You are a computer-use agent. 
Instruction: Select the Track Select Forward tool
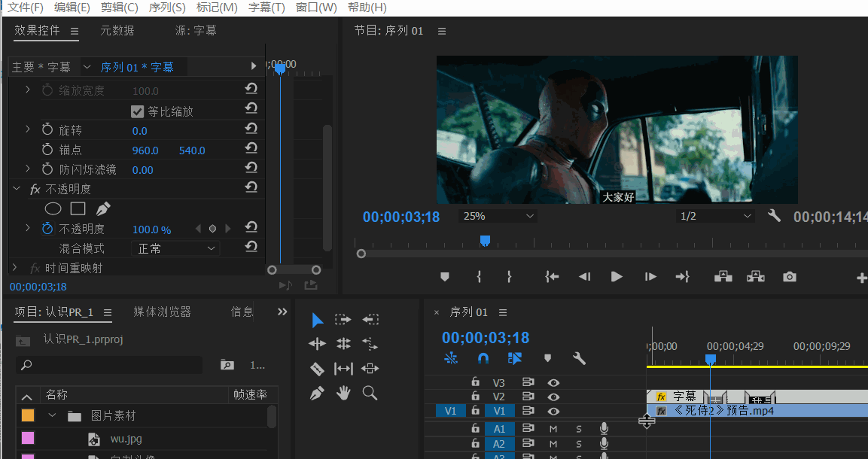343,320
